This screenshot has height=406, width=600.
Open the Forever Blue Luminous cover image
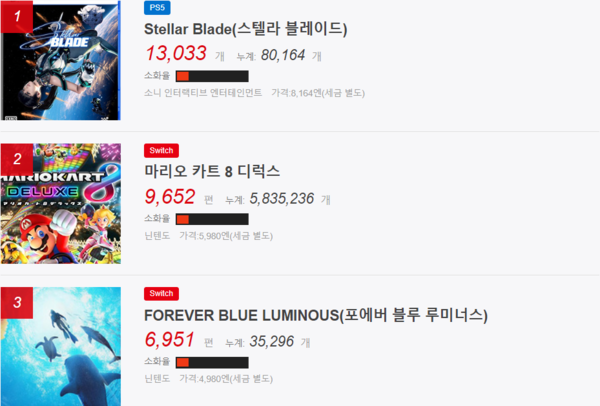click(60, 346)
